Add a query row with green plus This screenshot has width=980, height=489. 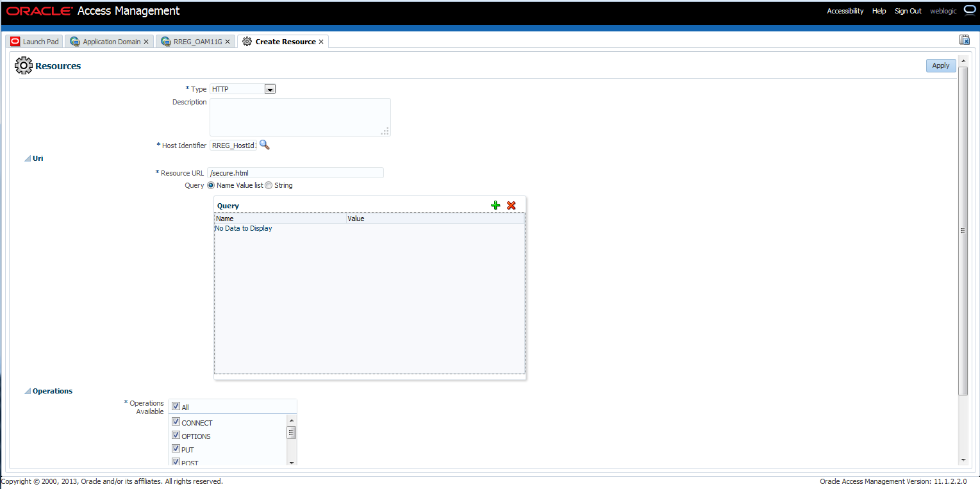(495, 205)
